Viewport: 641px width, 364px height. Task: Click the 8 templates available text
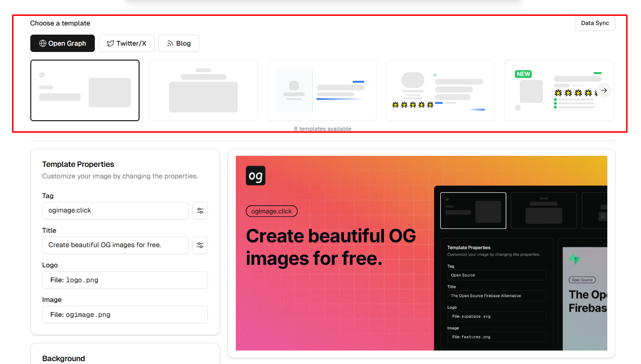[322, 128]
